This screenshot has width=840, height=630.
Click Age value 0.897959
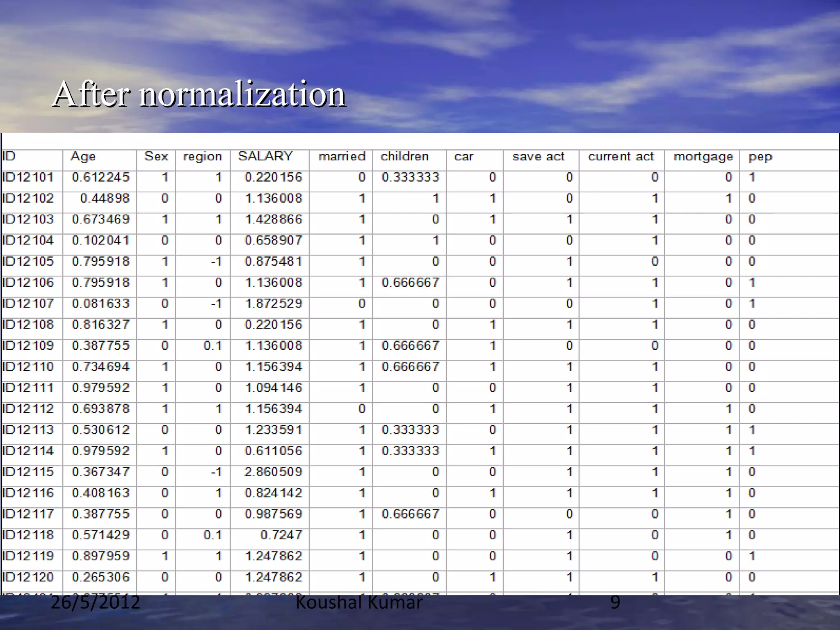[101, 556]
